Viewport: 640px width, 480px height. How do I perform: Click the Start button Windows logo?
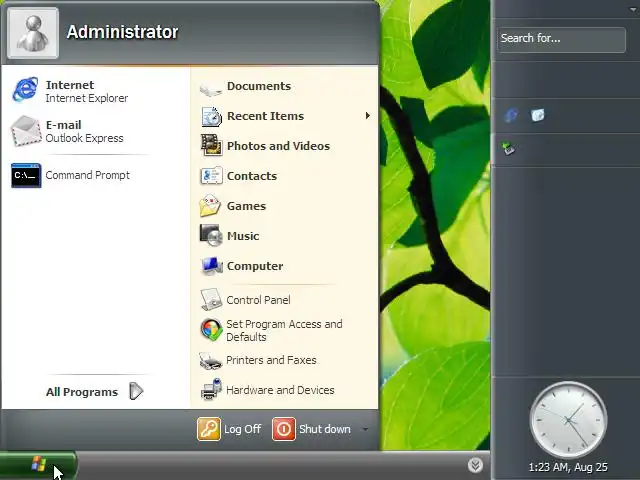39,464
